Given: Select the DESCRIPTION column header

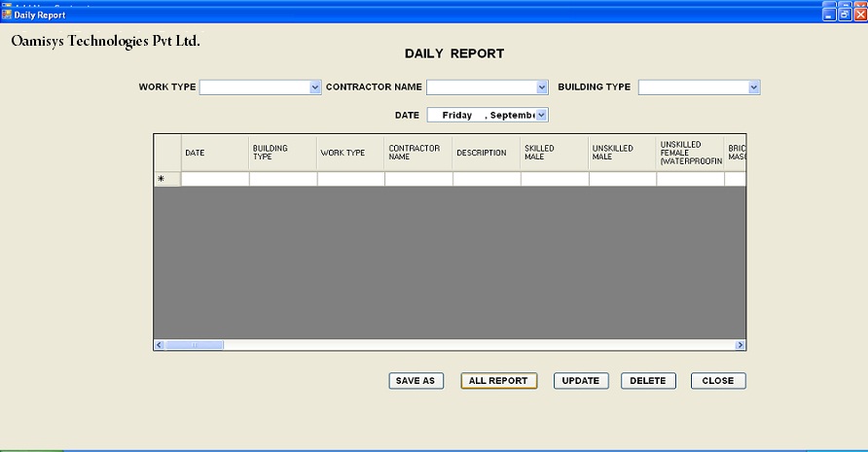Looking at the screenshot, I should [x=487, y=153].
